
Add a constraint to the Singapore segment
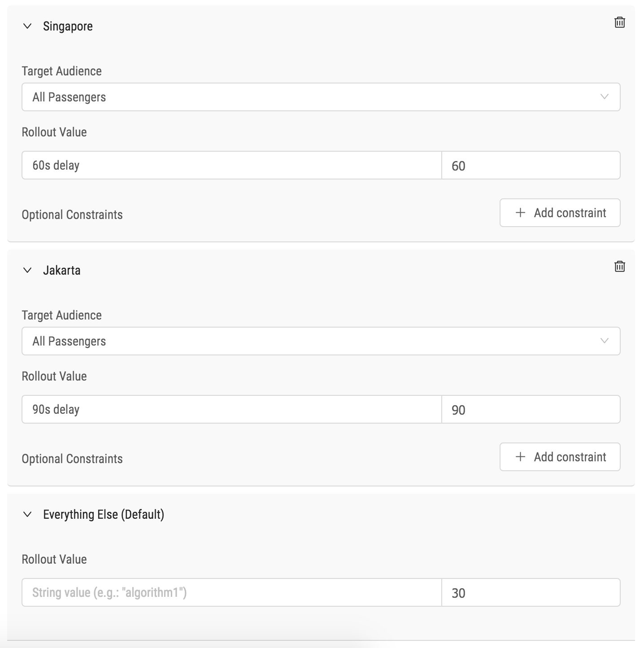pyautogui.click(x=560, y=213)
